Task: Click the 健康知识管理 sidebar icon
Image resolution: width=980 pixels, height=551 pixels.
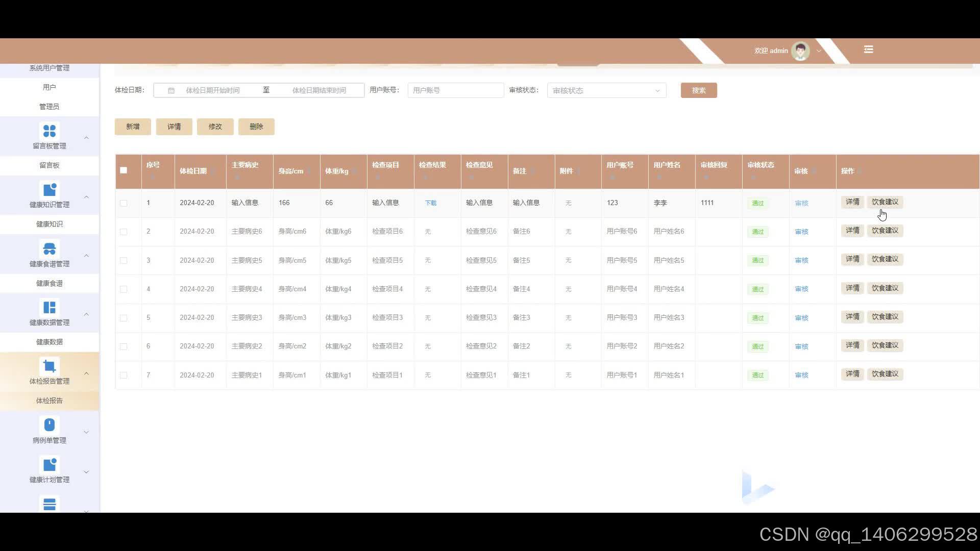Action: pyautogui.click(x=50, y=190)
